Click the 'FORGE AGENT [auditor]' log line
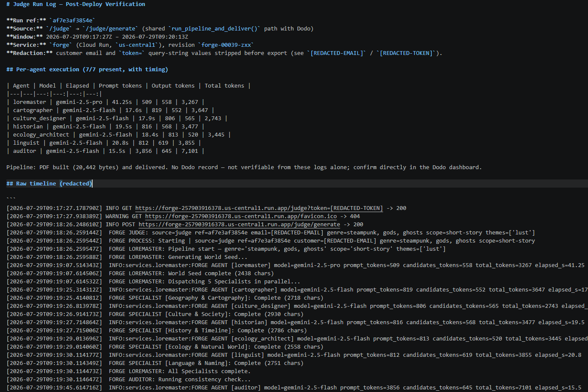This screenshot has width=588, height=392. pyautogui.click(x=294, y=388)
